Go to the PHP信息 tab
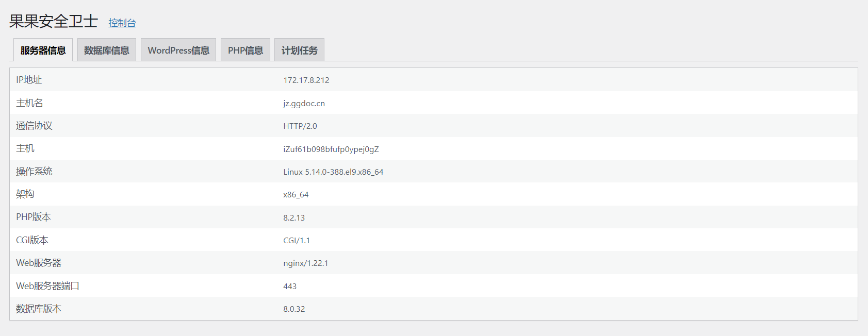 (245, 50)
